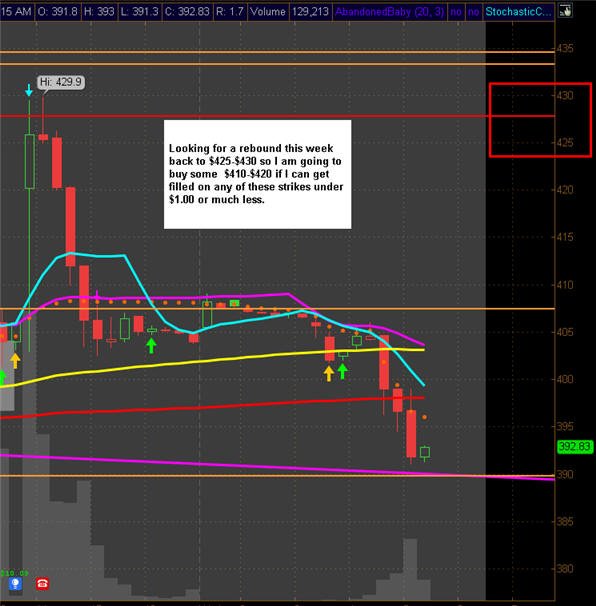
Task: Click the red telephone conference call icon
Action: click(43, 584)
